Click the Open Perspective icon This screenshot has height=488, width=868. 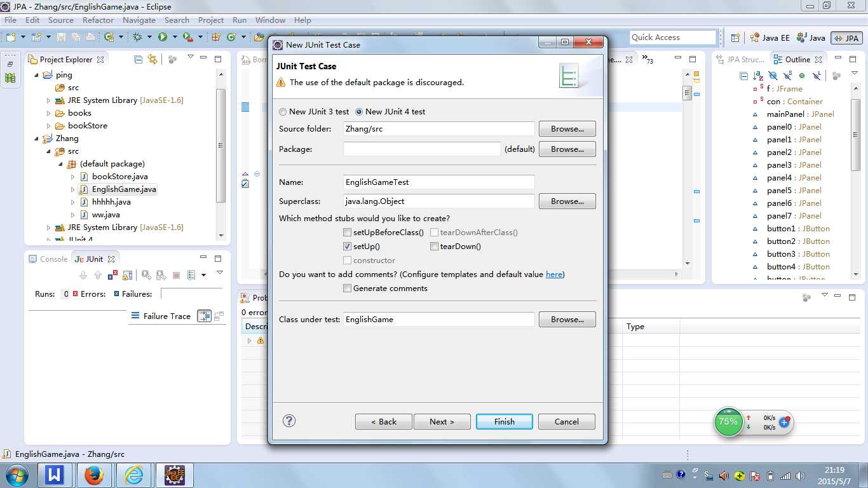[x=735, y=37]
